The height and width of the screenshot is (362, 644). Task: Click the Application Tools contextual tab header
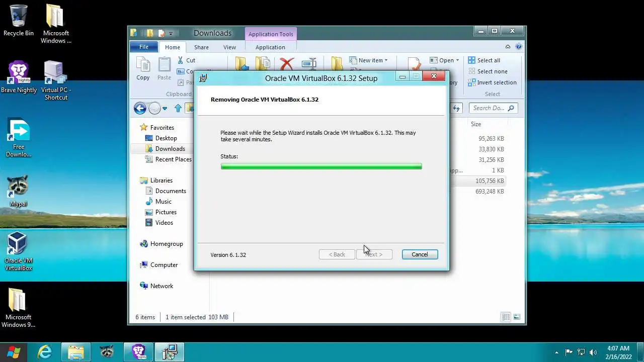pos(271,34)
